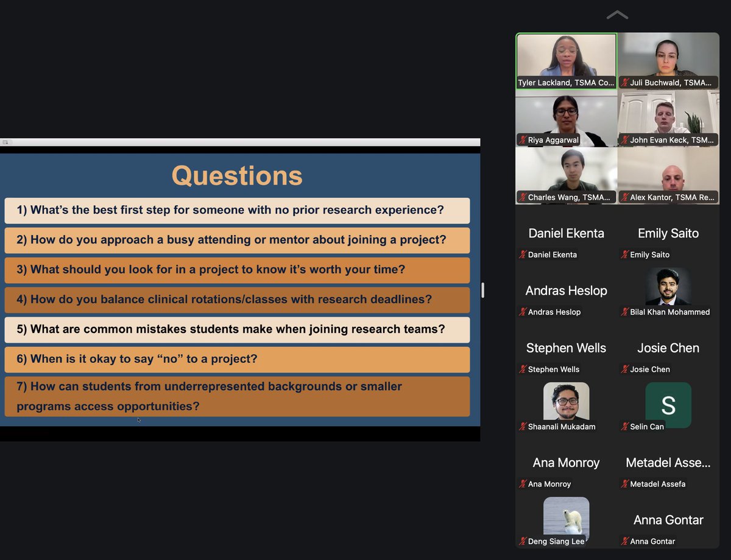Click muted mic icon beside Metadel Assefa
Viewport: 731px width, 560px height.
(624, 484)
